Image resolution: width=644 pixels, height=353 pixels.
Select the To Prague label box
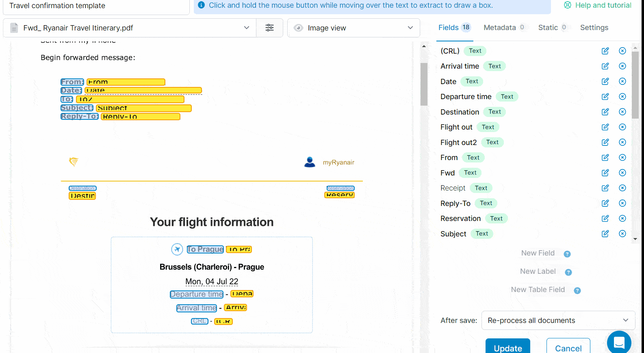(205, 249)
